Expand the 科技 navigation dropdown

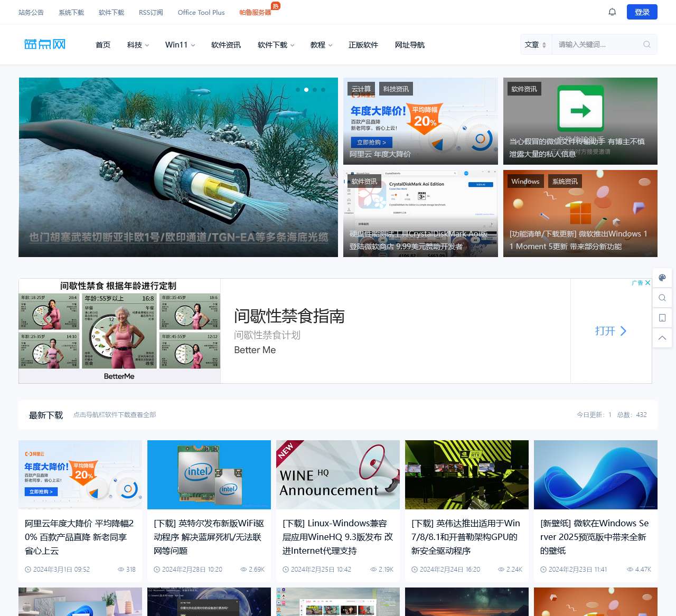click(137, 45)
